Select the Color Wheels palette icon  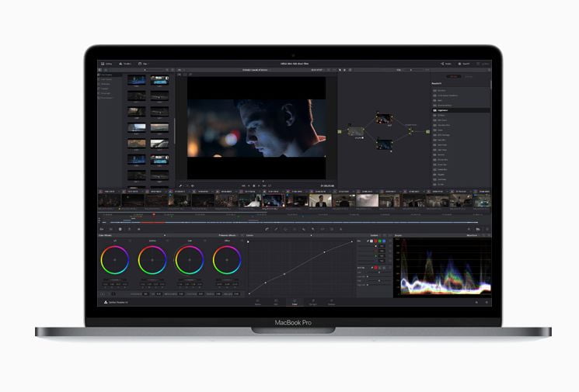coord(120,229)
